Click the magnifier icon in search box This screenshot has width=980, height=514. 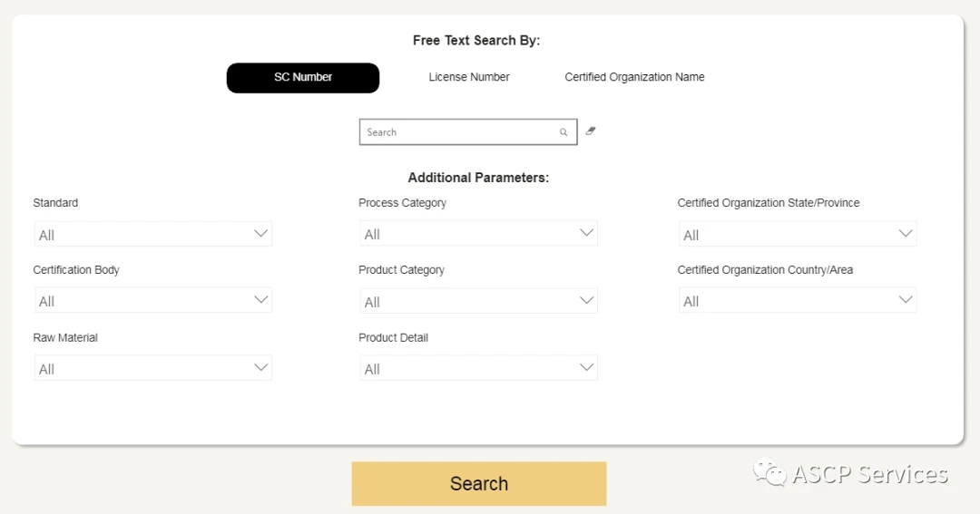563,132
